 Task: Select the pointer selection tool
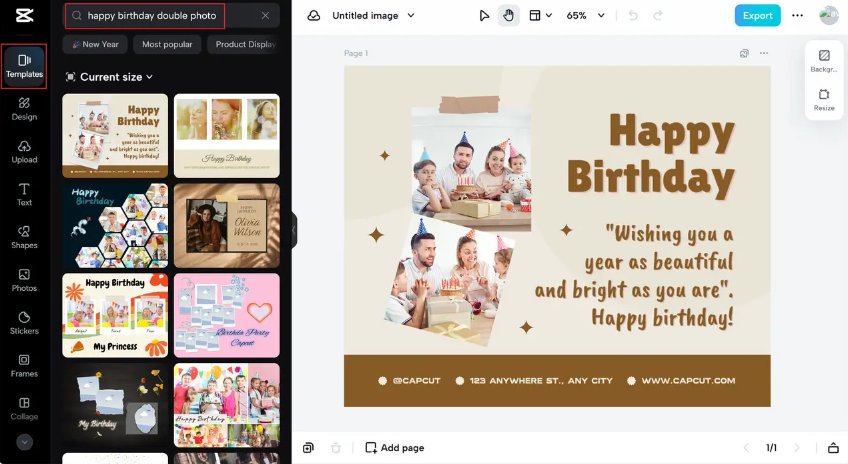(484, 16)
